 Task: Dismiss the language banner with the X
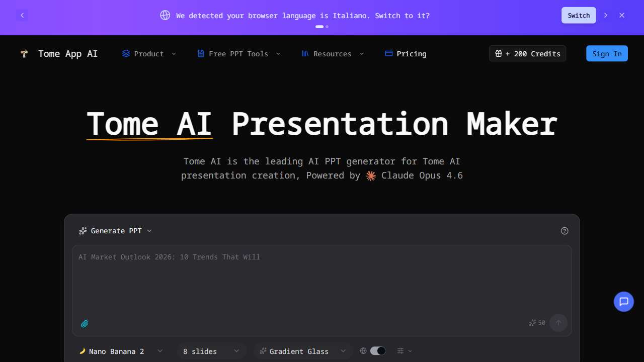point(622,15)
